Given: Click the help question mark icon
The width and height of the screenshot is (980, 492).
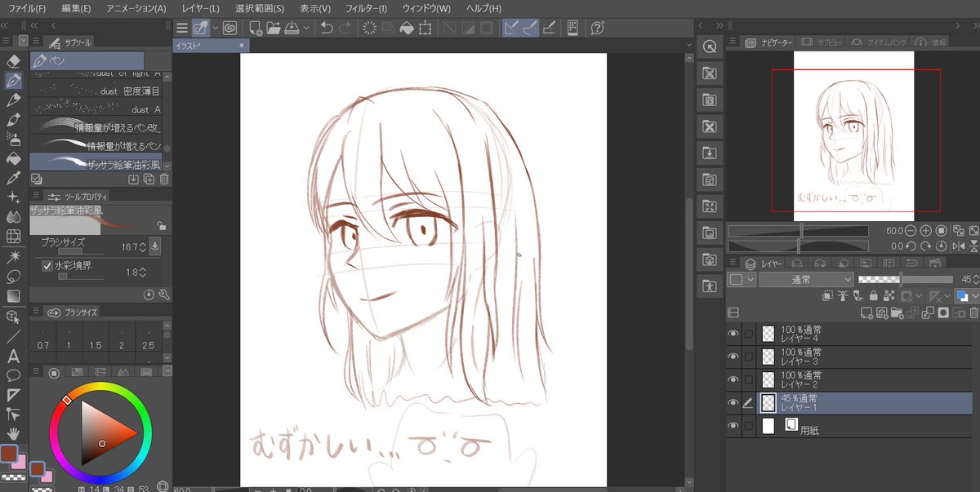Looking at the screenshot, I should point(597,28).
